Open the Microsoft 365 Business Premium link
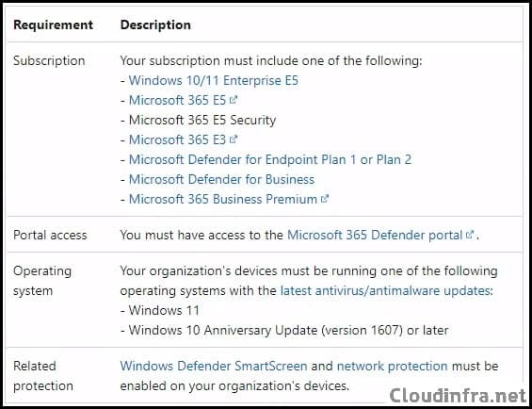The width and height of the screenshot is (532, 409). [223, 199]
